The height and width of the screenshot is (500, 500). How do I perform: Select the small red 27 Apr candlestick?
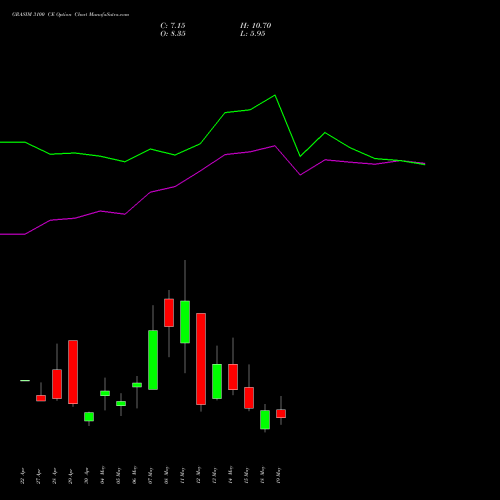click(41, 398)
